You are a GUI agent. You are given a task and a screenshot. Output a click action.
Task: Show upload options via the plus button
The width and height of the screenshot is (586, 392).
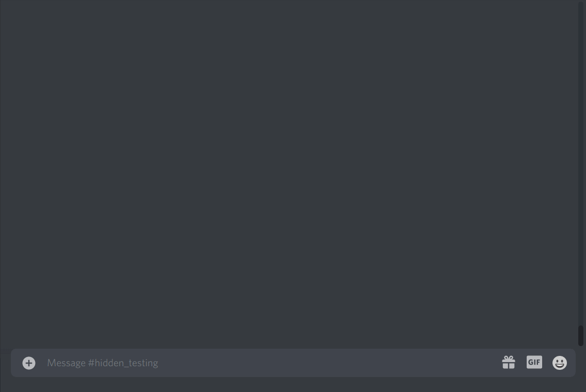coord(29,363)
